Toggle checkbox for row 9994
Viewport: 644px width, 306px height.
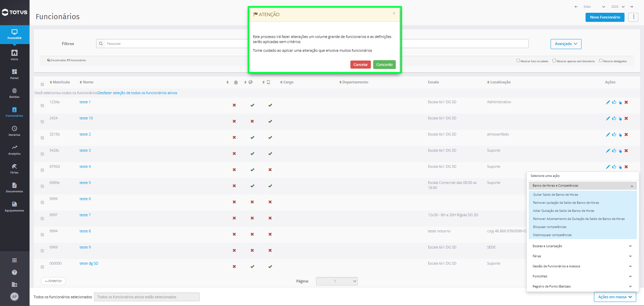[x=42, y=235]
